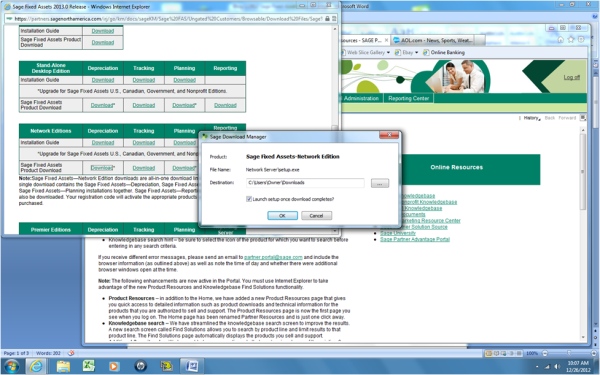Click Word's 100% zoom level
This screenshot has height=375, width=600.
[532, 353]
